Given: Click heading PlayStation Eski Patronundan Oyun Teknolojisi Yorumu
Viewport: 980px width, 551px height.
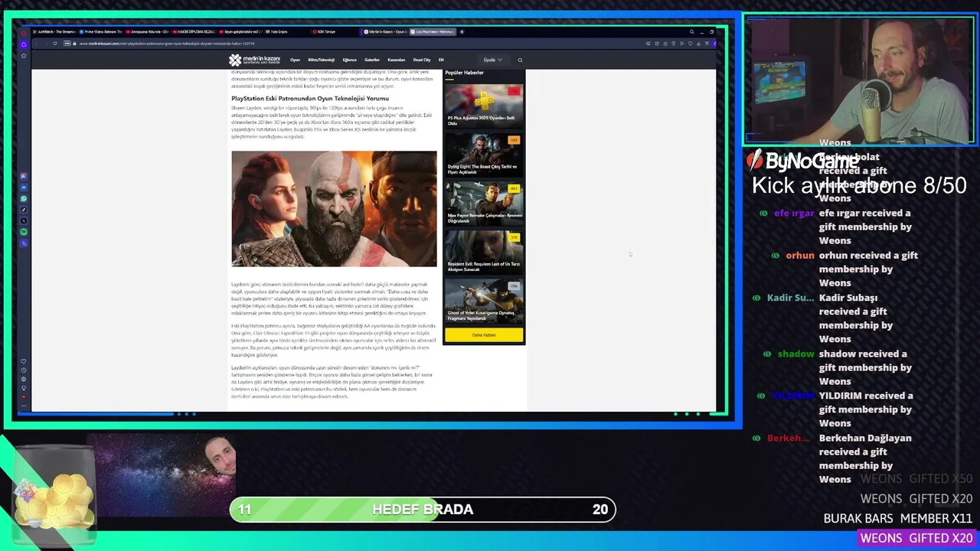Looking at the screenshot, I should click(310, 98).
